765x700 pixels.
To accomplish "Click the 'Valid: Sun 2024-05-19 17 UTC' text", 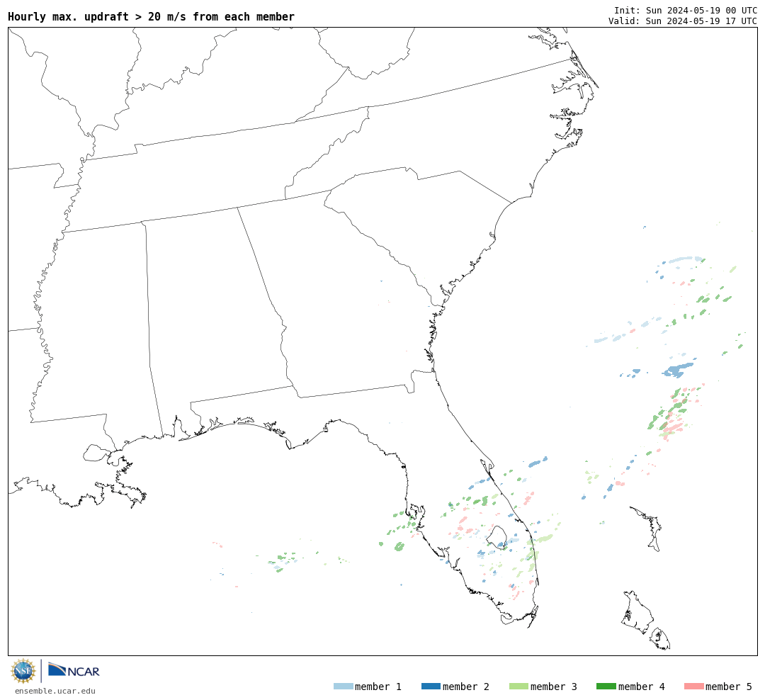I will pyautogui.click(x=683, y=21).
